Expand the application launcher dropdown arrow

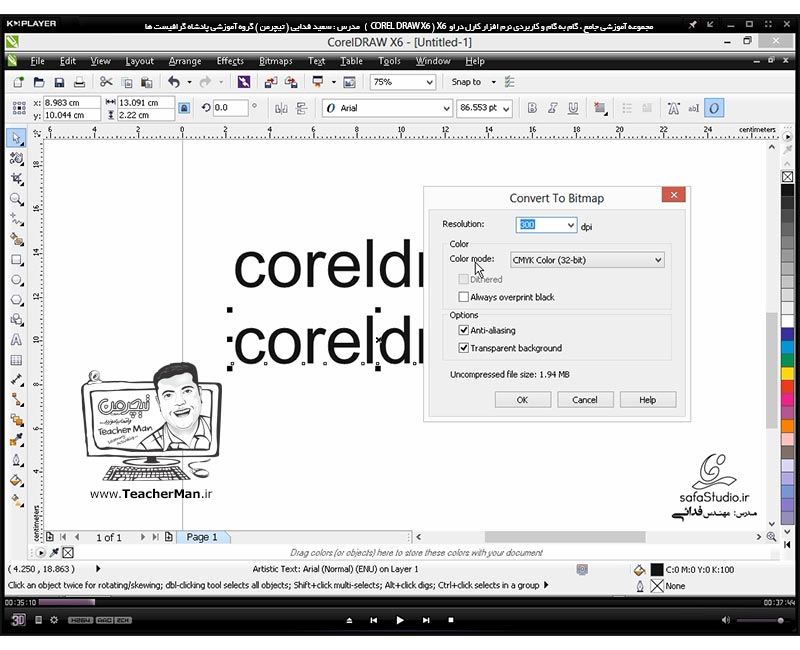[x=334, y=82]
